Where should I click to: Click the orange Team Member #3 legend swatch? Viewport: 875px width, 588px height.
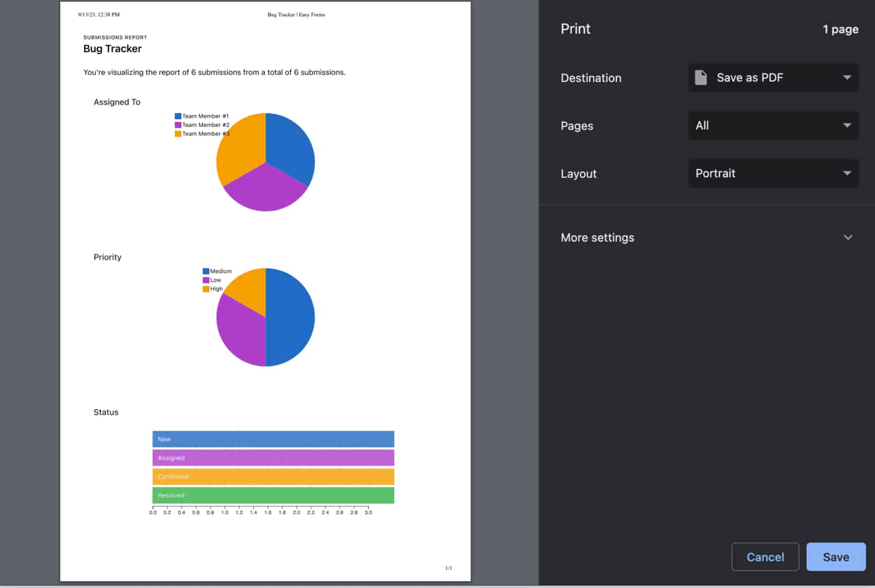point(178,134)
